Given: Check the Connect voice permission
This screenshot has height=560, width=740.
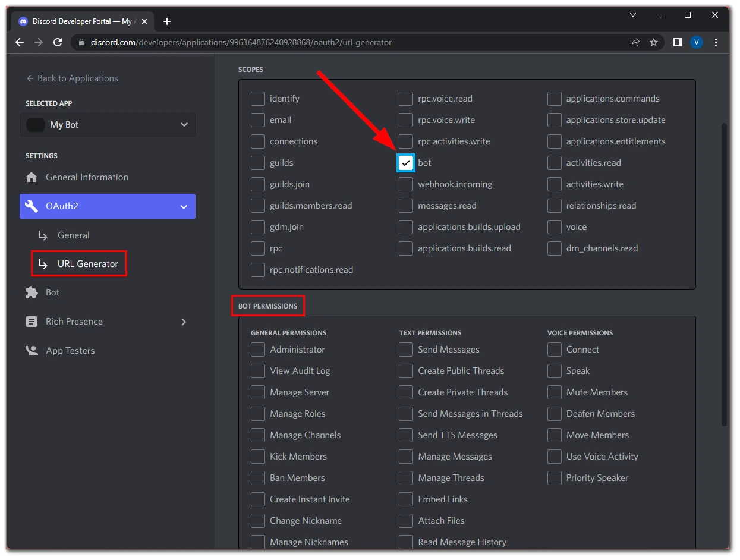Looking at the screenshot, I should click(555, 350).
